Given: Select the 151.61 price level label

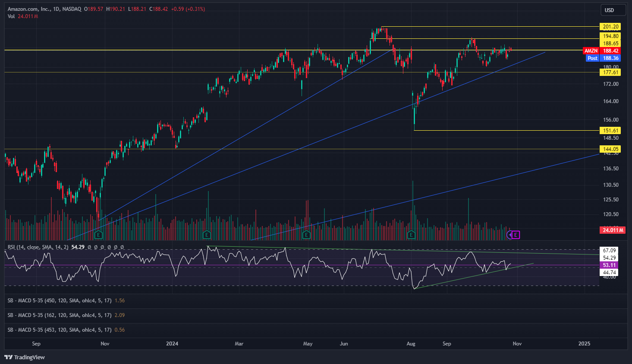Looking at the screenshot, I should click(610, 131).
